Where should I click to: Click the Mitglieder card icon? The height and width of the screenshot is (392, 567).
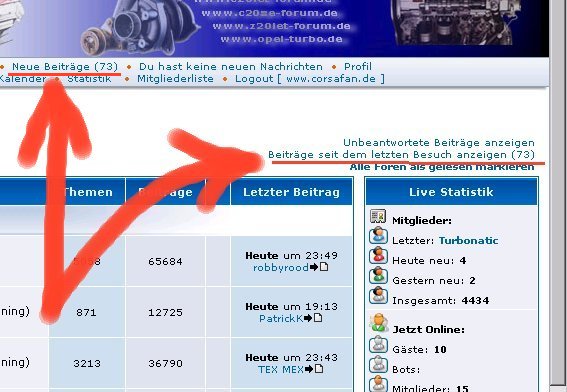click(x=378, y=216)
